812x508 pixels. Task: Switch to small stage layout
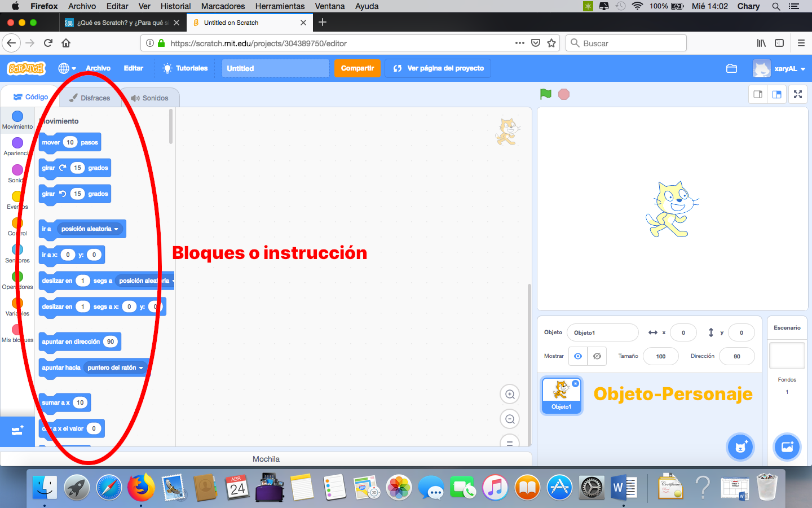pos(758,94)
